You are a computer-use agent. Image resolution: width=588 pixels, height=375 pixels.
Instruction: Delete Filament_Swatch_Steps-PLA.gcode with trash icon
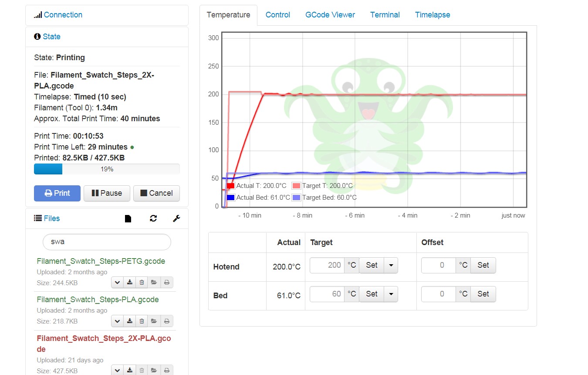142,321
